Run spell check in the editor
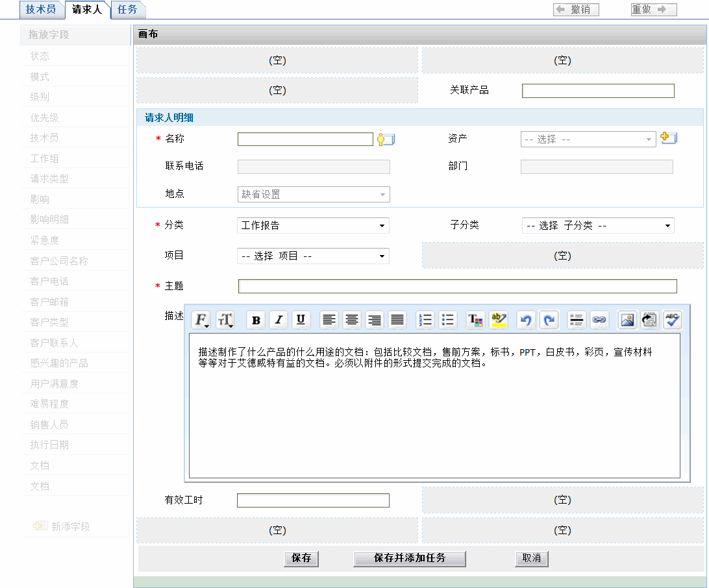 coord(672,320)
